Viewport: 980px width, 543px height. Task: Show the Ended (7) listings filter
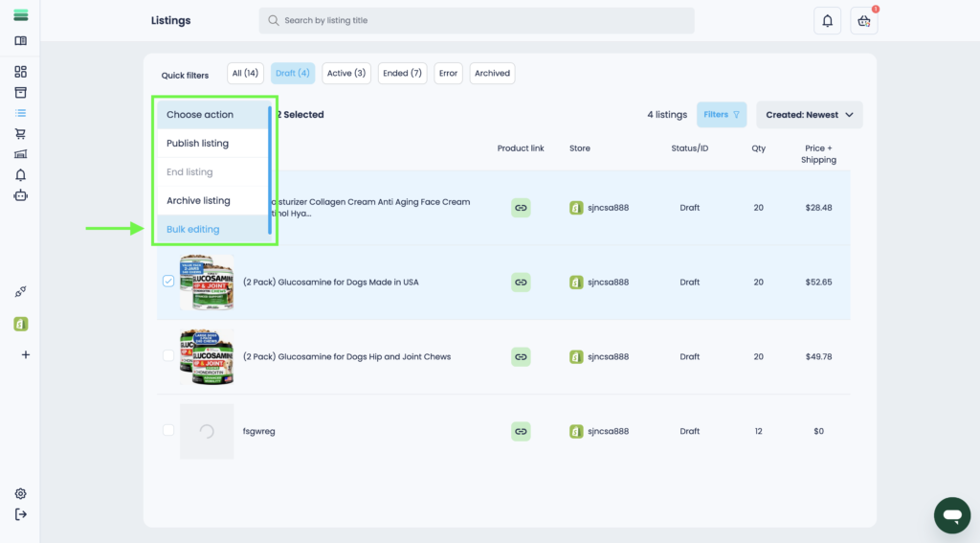coord(402,74)
